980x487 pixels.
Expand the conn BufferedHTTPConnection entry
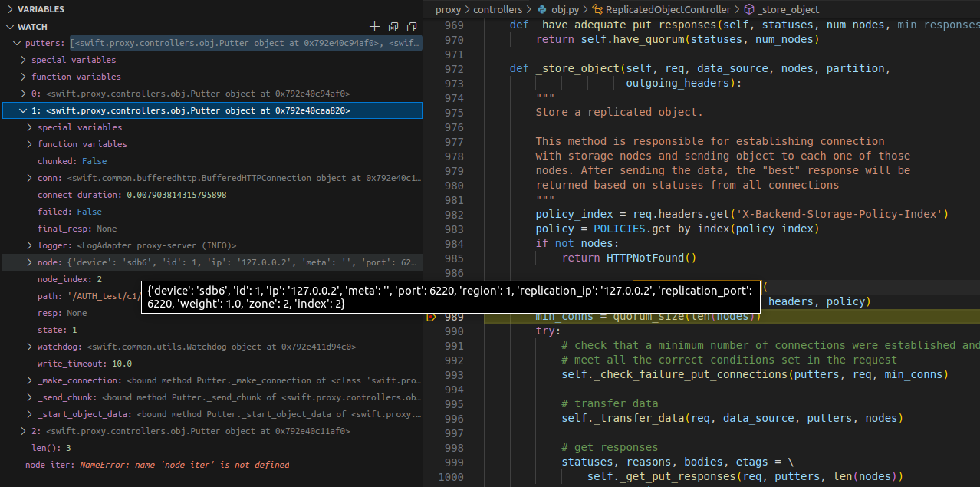[29, 178]
